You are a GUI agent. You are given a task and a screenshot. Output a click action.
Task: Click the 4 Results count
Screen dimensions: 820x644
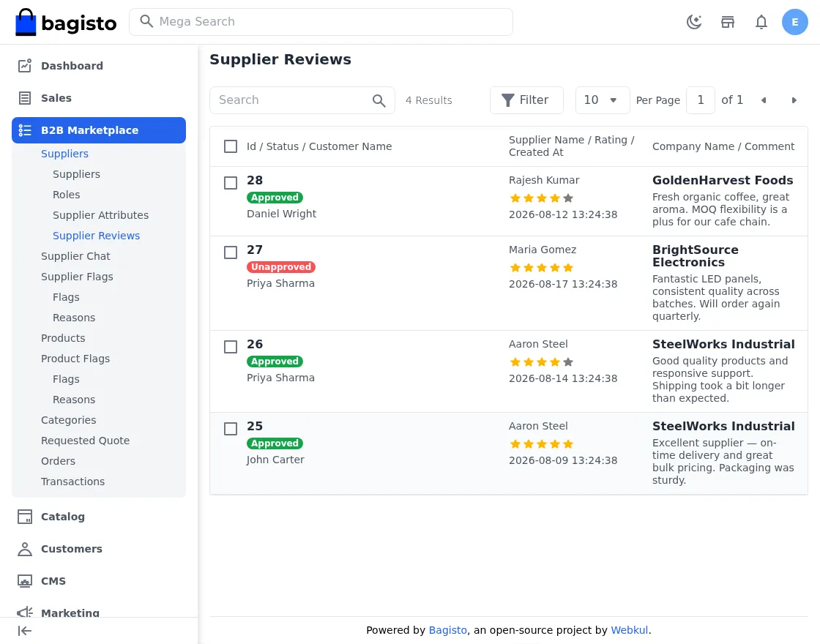pyautogui.click(x=429, y=100)
